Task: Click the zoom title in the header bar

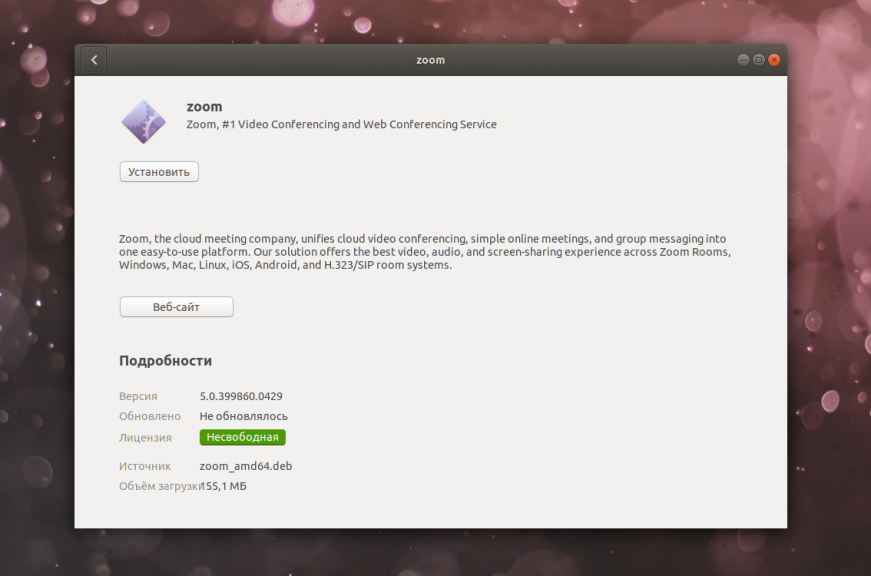Action: coord(431,60)
